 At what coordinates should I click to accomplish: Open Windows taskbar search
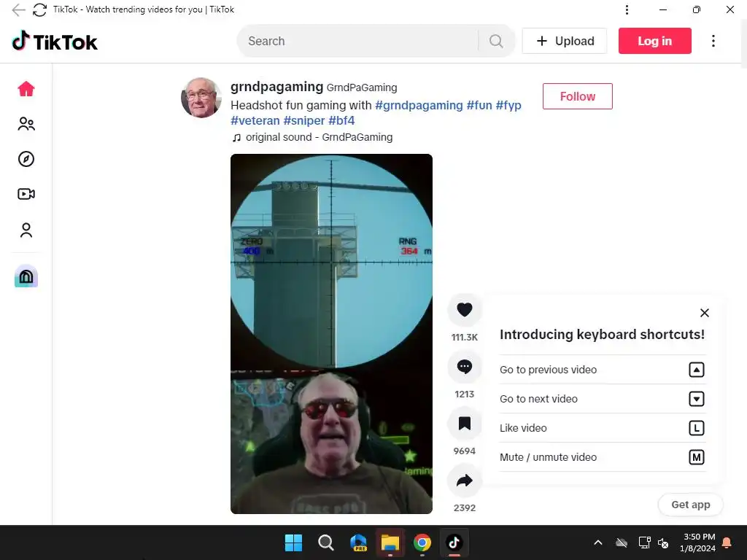[x=326, y=542]
